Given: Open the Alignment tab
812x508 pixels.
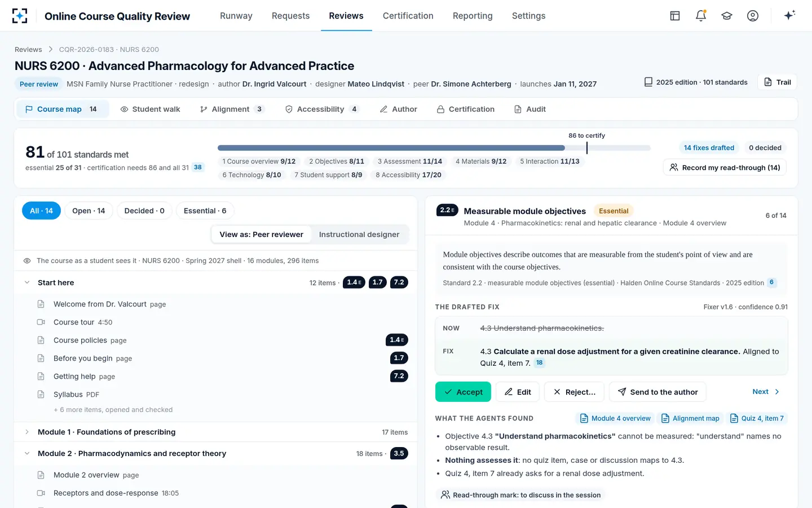Looking at the screenshot, I should [232, 109].
